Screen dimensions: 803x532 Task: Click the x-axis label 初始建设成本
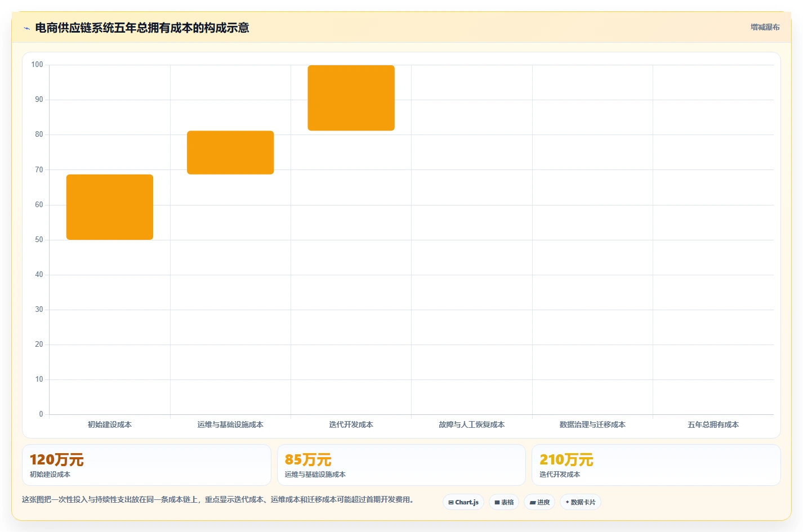(110, 424)
